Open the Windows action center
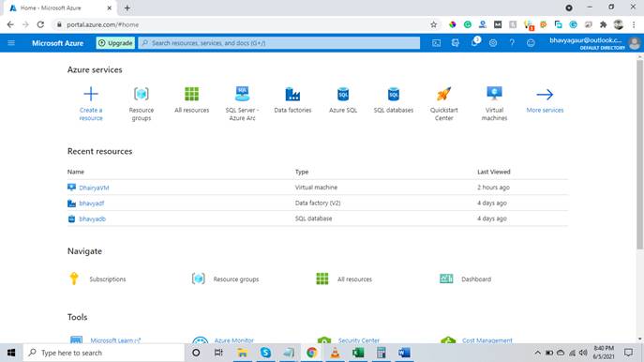This screenshot has width=644, height=362. [628, 353]
